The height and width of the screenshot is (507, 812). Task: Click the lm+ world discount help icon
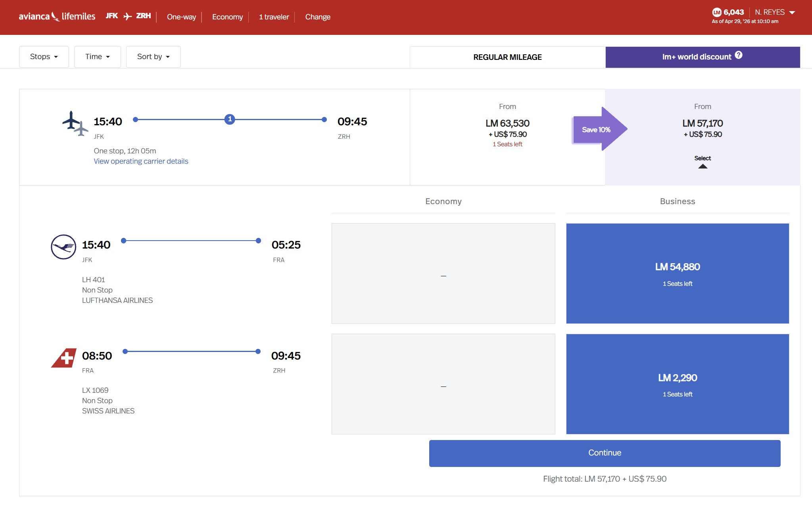738,55
